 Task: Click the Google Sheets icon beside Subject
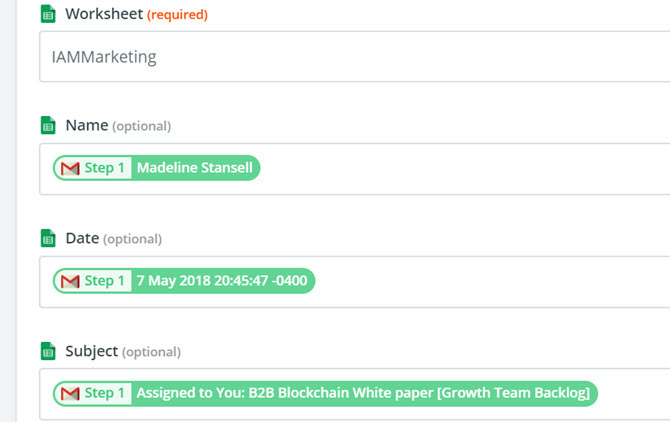point(48,351)
